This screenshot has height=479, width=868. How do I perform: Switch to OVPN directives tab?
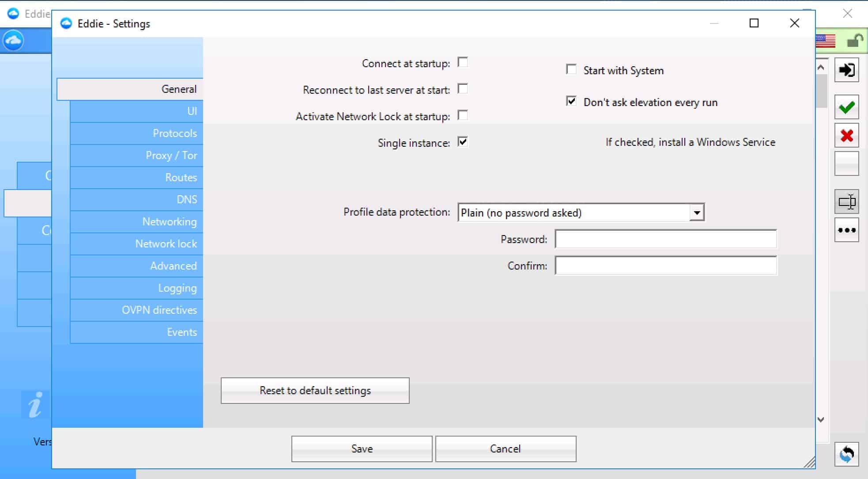(136, 310)
